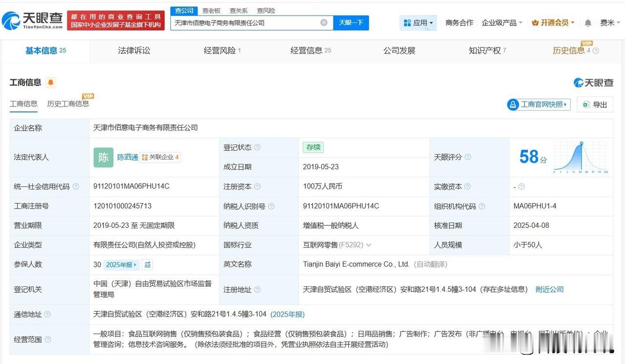Click the 100万人民币 registered capital value
The height and width of the screenshot is (364, 625).
pos(323,186)
